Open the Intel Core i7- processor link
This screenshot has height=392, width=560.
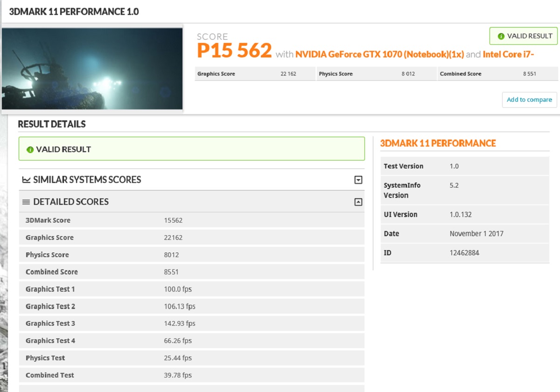point(508,54)
